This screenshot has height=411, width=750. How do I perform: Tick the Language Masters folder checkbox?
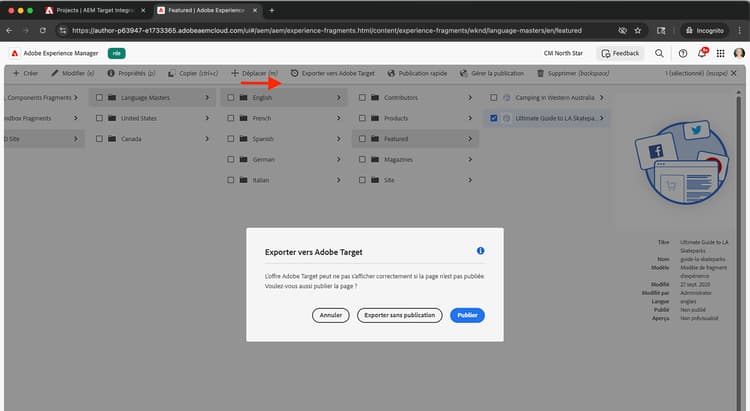pos(99,98)
